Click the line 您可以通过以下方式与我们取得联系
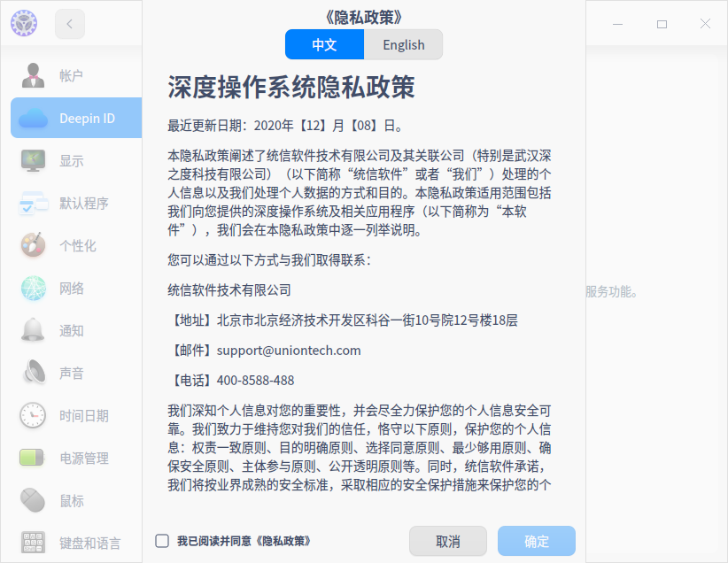 [270, 260]
